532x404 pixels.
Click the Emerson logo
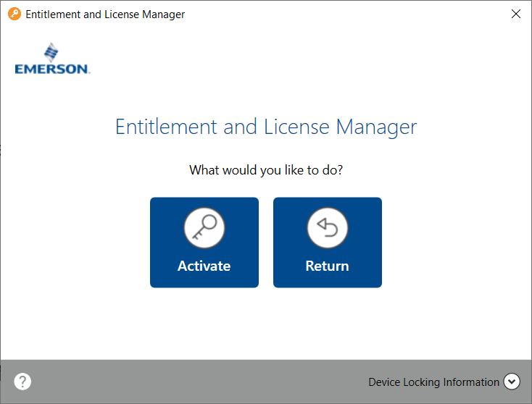52,59
